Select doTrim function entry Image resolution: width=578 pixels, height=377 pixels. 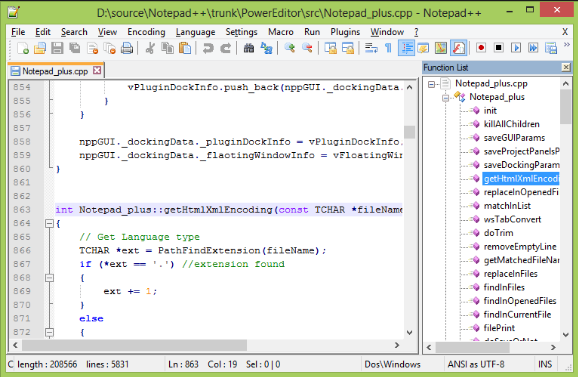(498, 233)
